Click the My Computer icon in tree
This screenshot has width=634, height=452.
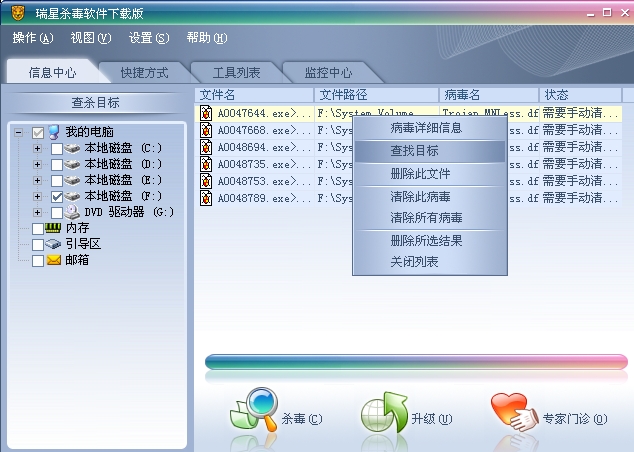coord(54,132)
